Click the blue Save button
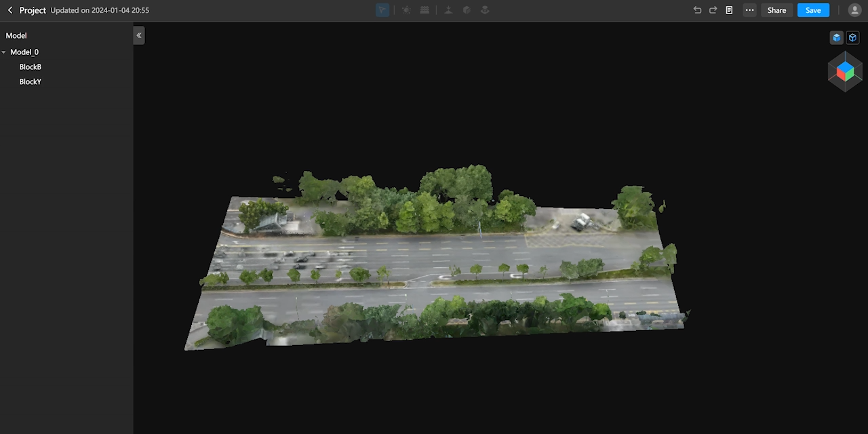The width and height of the screenshot is (868, 434). pyautogui.click(x=813, y=10)
